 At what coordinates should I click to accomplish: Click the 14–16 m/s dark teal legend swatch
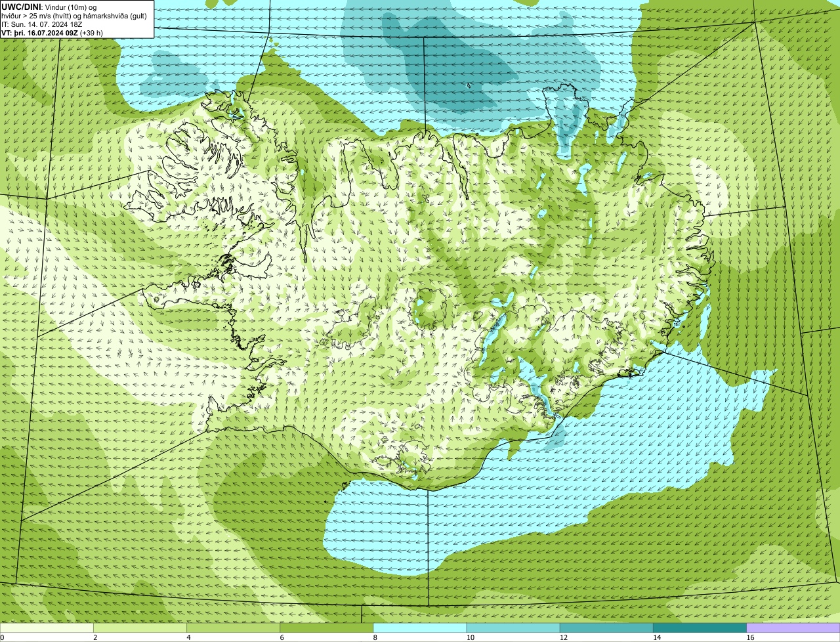(700, 628)
